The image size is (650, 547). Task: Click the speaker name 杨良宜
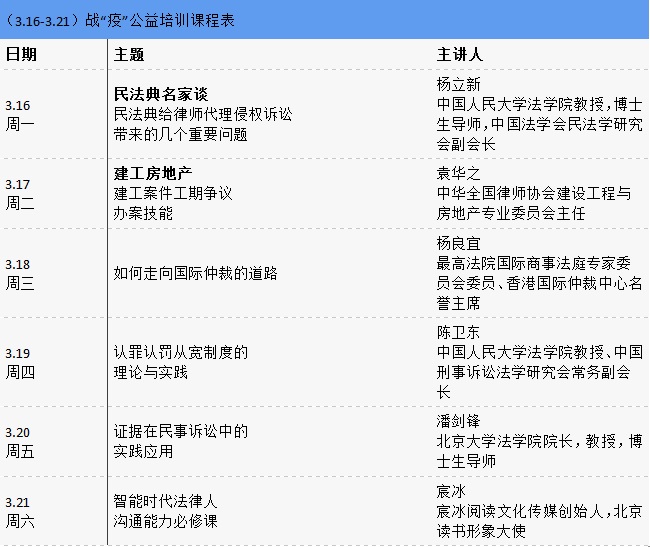(458, 243)
